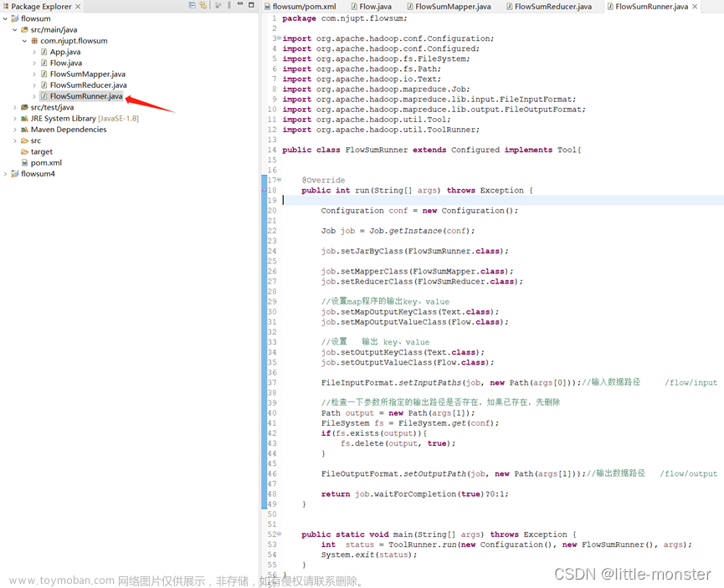This screenshot has height=588, width=724.
Task: Click 'getInstance' on line 22
Action: point(415,231)
